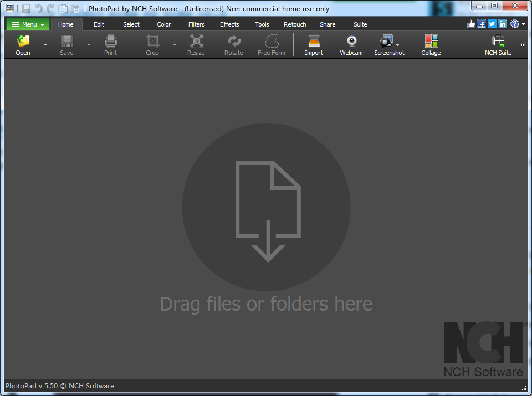Click the title bar Paste icon
Screen dimensions: 532x396
pyautogui.click(x=75, y=8)
